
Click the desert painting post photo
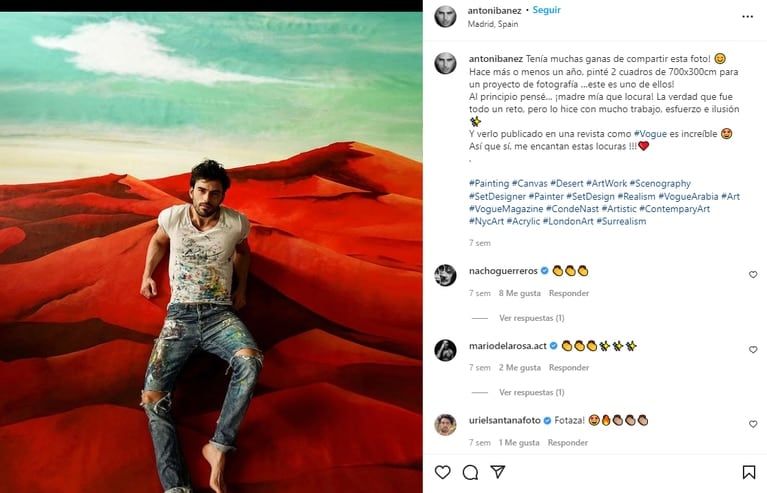[211, 252]
